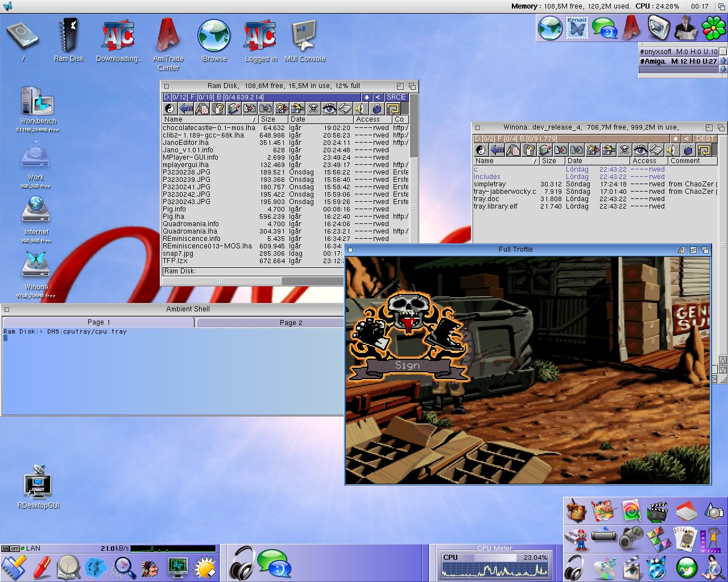Open the Winona butterfly volume icon

[x=36, y=274]
